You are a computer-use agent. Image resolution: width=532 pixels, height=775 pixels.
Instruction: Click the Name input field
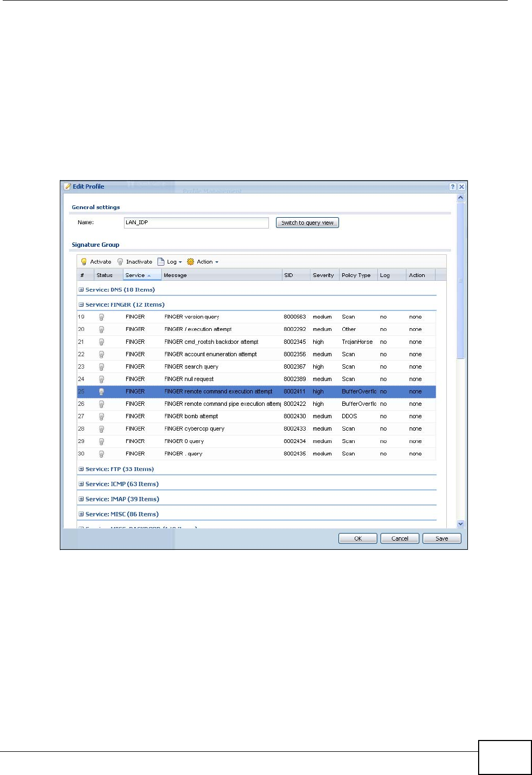pos(196,223)
